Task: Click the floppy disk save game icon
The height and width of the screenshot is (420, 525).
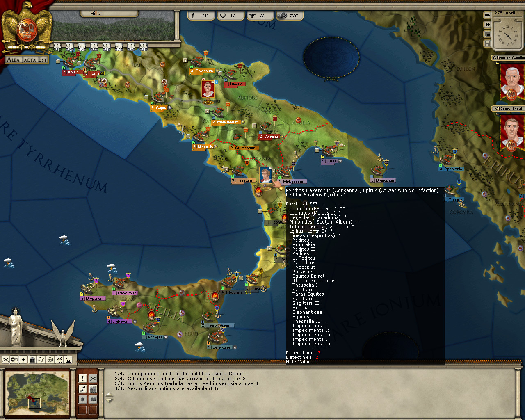Action: point(487,43)
